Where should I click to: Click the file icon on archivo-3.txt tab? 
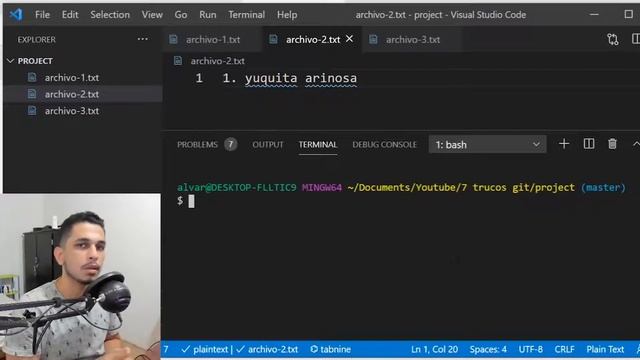click(373, 40)
